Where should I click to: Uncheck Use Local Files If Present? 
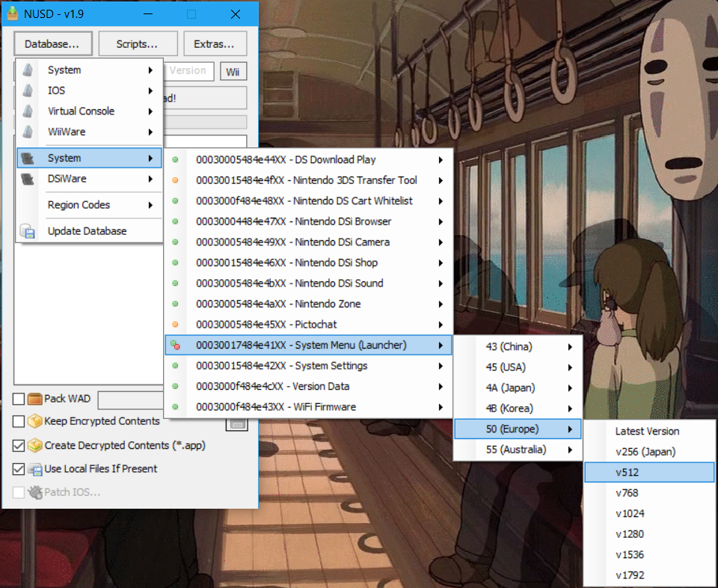(x=19, y=469)
